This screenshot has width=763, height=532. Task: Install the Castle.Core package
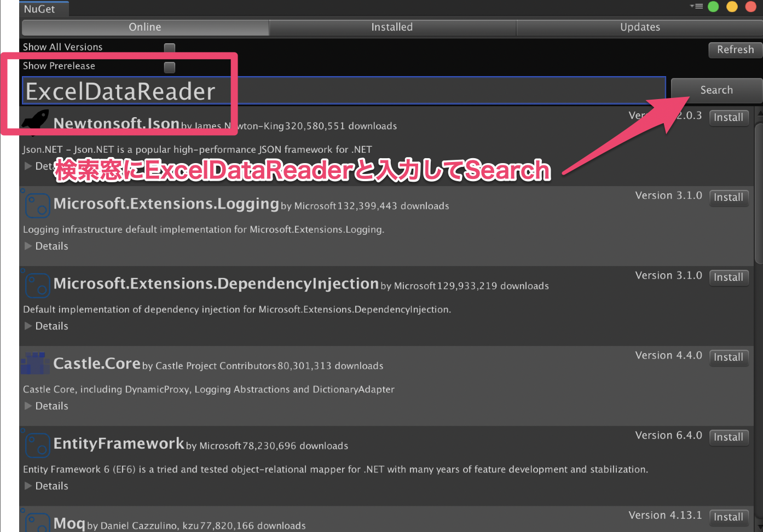click(x=729, y=357)
